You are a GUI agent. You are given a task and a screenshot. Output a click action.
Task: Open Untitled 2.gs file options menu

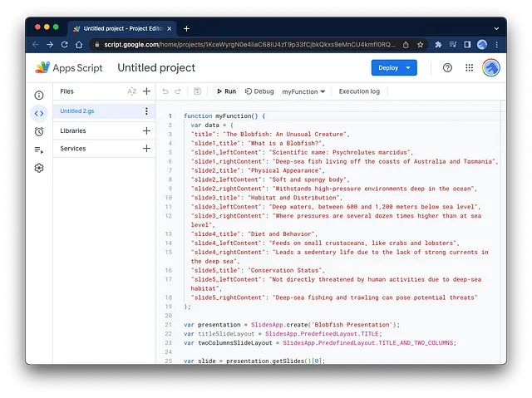click(x=146, y=111)
